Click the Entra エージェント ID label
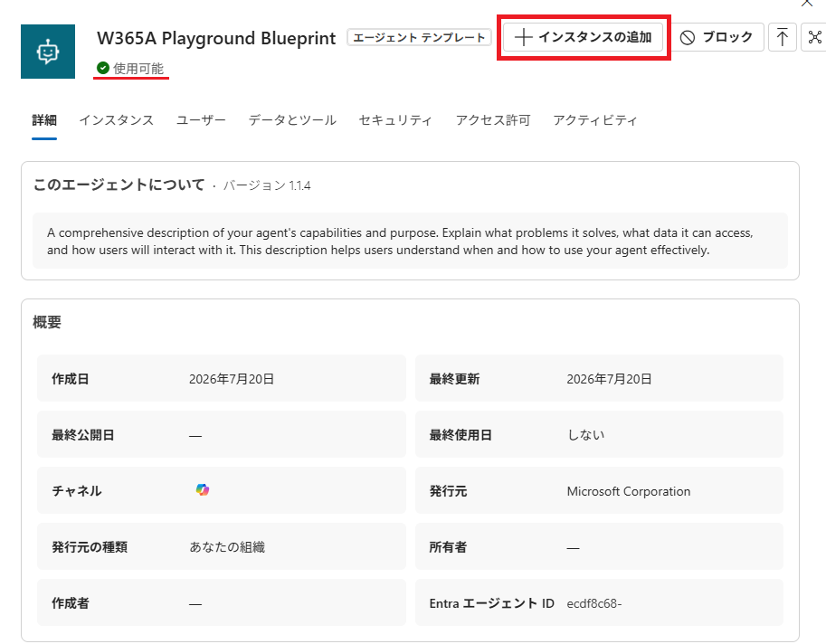This screenshot has height=644, width=826. tap(492, 603)
